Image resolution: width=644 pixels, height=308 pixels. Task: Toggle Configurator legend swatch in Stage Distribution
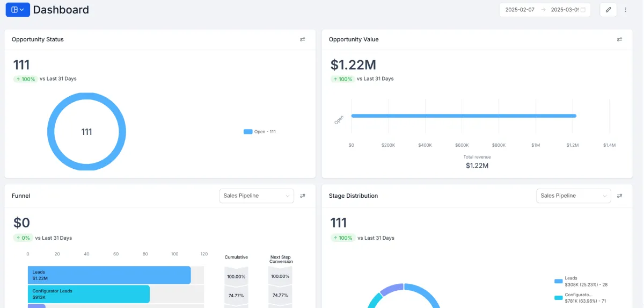559,298
